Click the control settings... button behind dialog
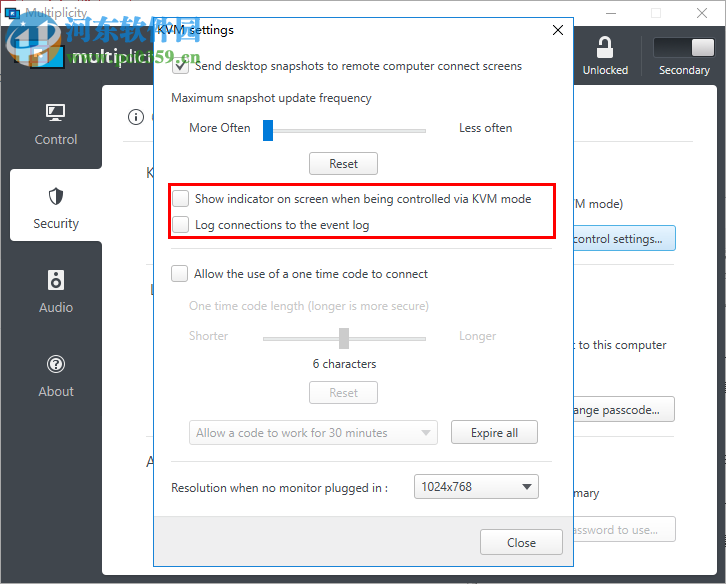Screen dimensions: 726x584 coord(624,239)
